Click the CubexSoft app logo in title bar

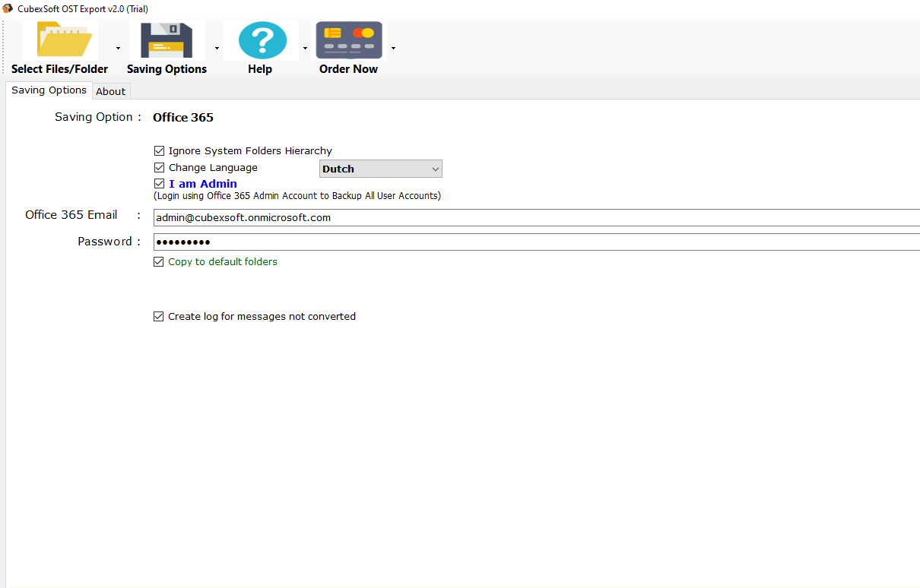pyautogui.click(x=8, y=8)
